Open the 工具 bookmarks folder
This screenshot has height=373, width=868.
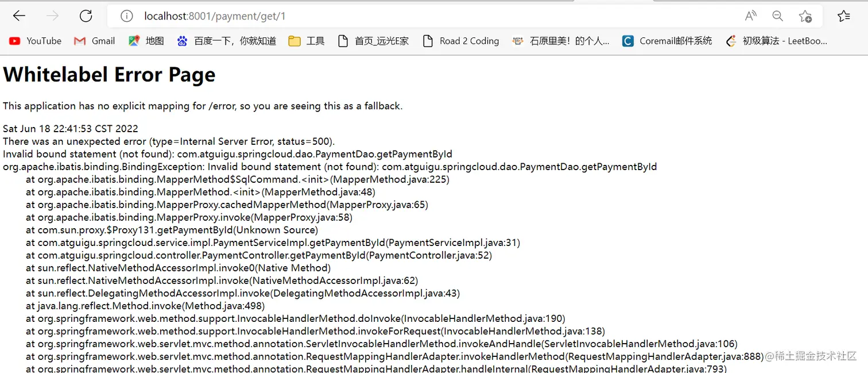(x=307, y=41)
